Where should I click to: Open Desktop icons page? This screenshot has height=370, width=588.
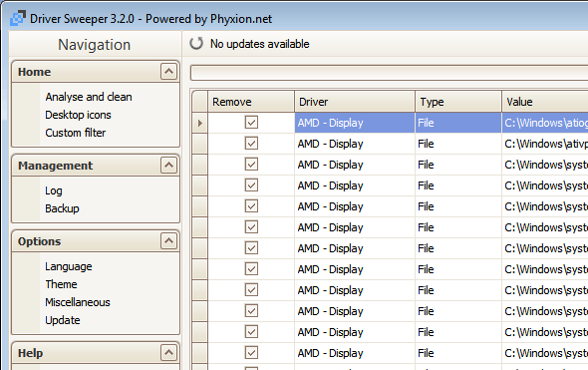tap(78, 115)
